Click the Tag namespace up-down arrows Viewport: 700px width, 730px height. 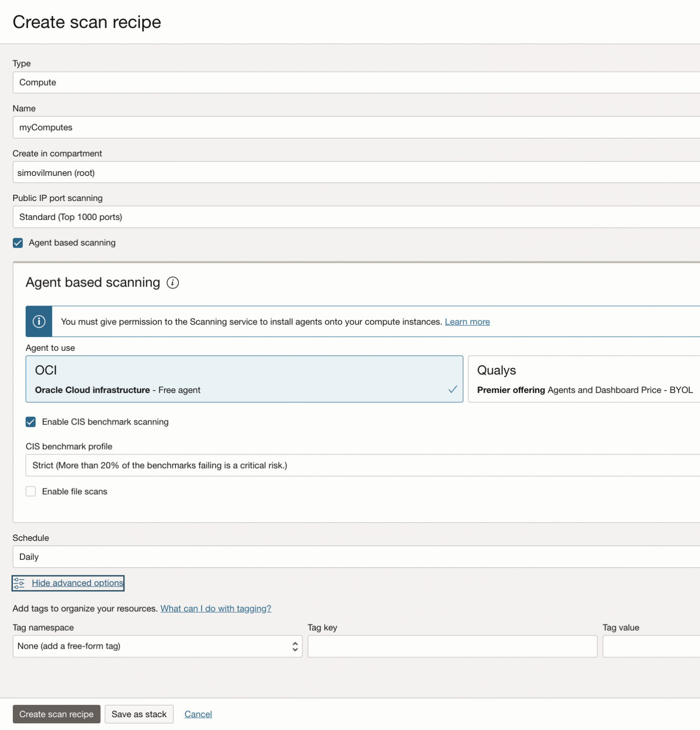point(295,646)
